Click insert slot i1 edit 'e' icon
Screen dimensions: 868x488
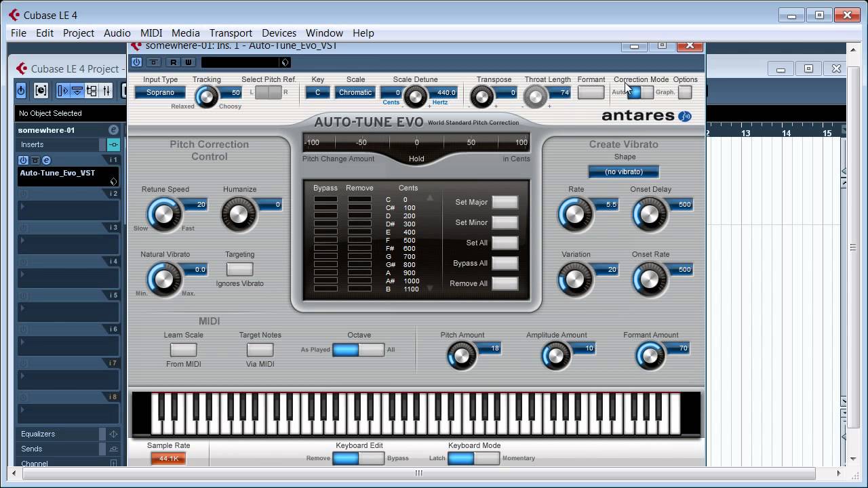pos(46,160)
